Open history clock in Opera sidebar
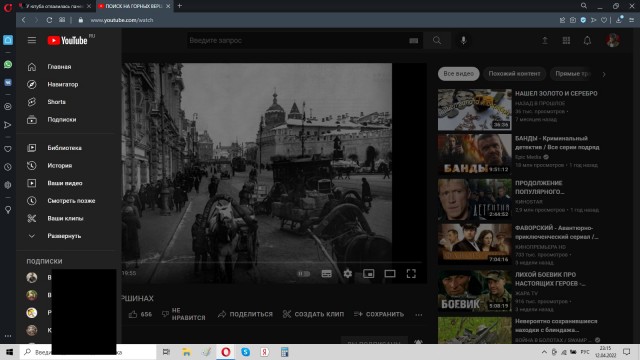This screenshot has width=640, height=360. (x=8, y=167)
